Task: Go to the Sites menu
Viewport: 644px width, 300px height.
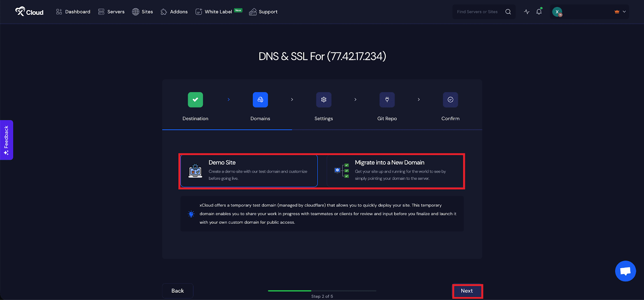Action: [x=142, y=12]
